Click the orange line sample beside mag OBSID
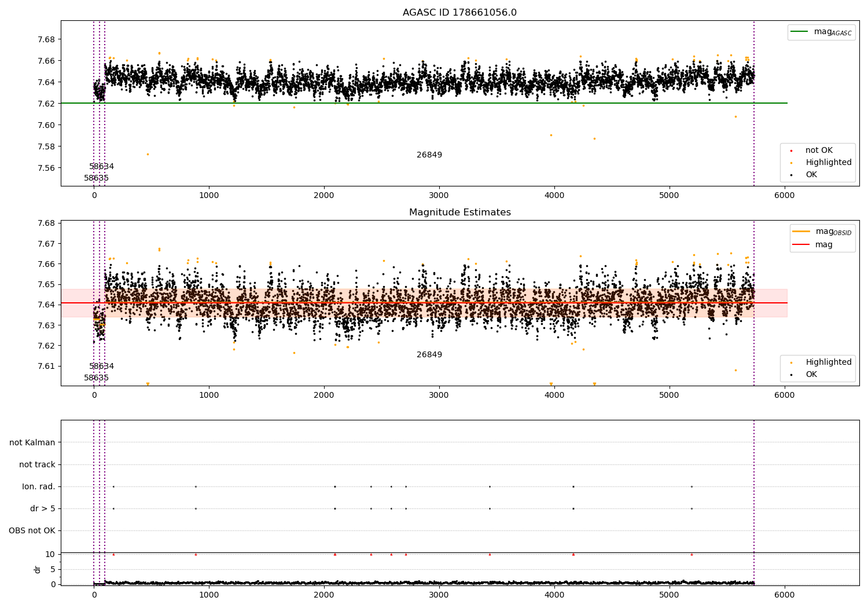Screen dimensions: 868x608 (x=801, y=232)
